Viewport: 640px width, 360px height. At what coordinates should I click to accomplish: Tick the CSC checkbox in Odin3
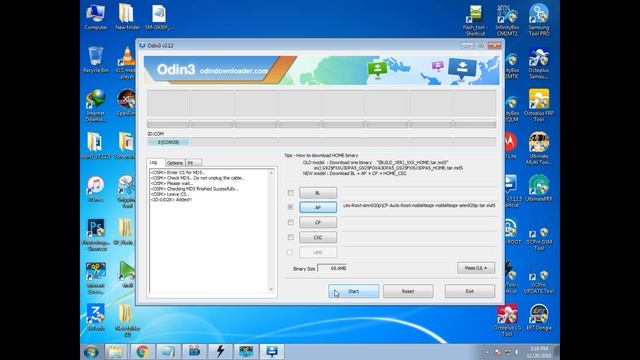[x=291, y=237]
